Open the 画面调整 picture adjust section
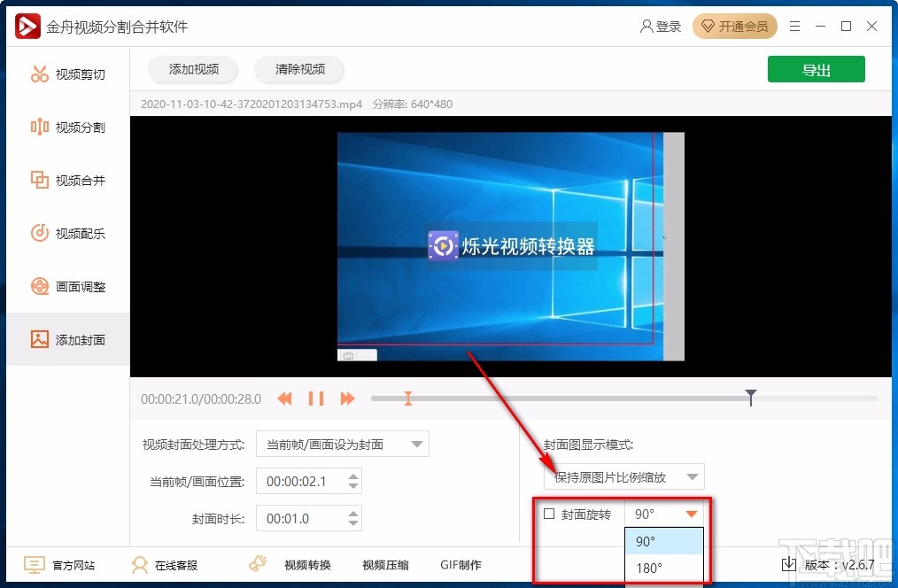Viewport: 898px width, 588px height. click(68, 286)
